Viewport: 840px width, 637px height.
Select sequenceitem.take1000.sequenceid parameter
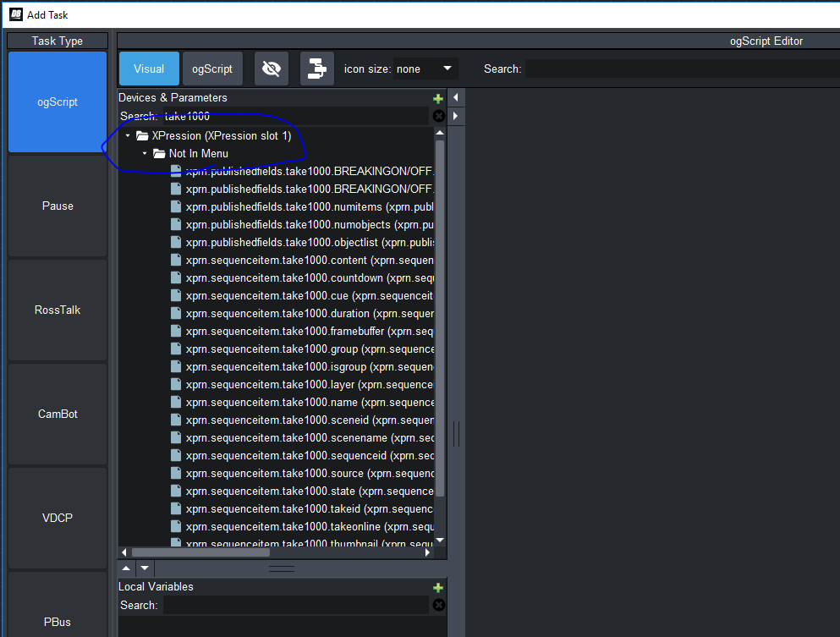pyautogui.click(x=310, y=455)
